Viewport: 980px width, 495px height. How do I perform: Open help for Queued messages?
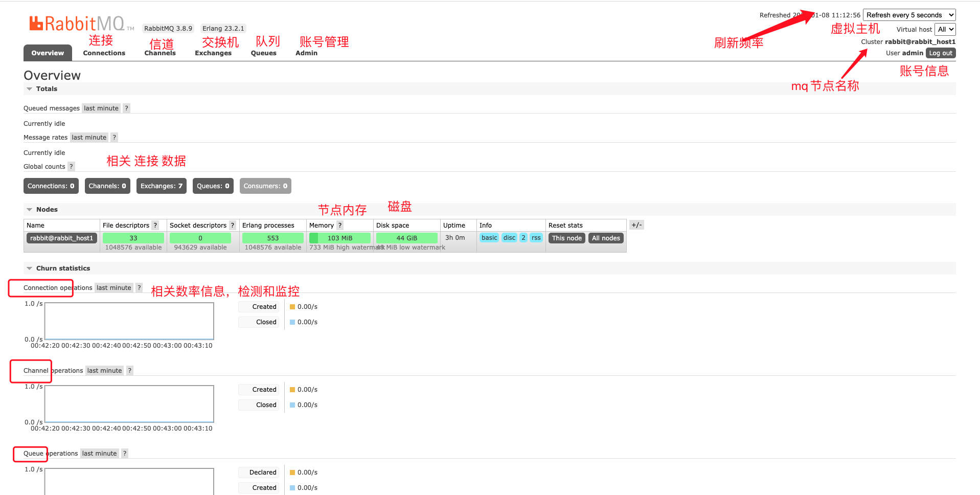coord(126,108)
